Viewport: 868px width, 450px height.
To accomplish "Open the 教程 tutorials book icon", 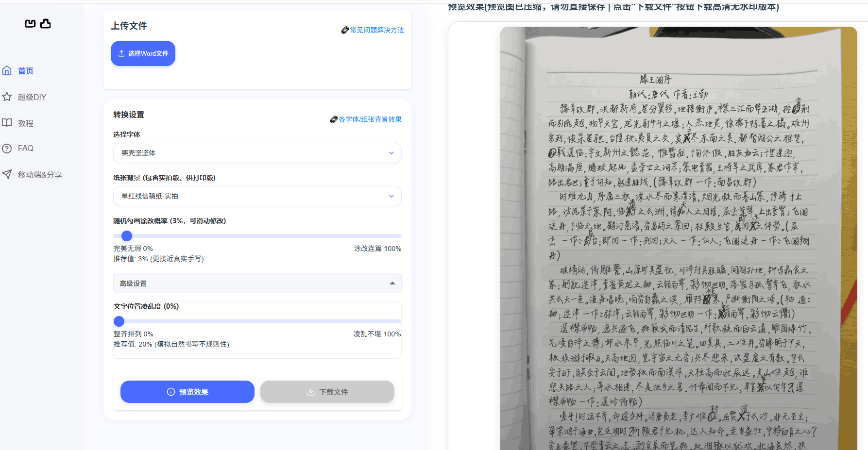I will pyautogui.click(x=7, y=123).
